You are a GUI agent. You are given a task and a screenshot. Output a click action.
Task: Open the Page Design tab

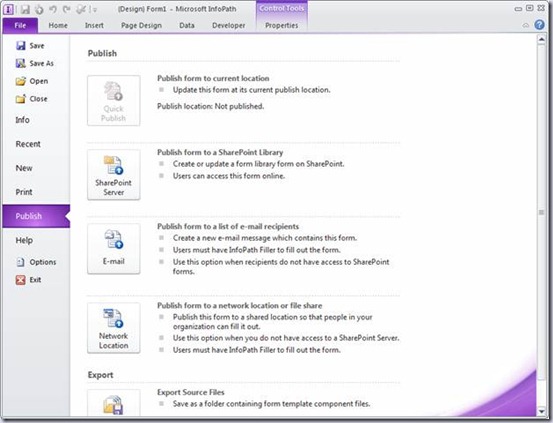pyautogui.click(x=141, y=25)
